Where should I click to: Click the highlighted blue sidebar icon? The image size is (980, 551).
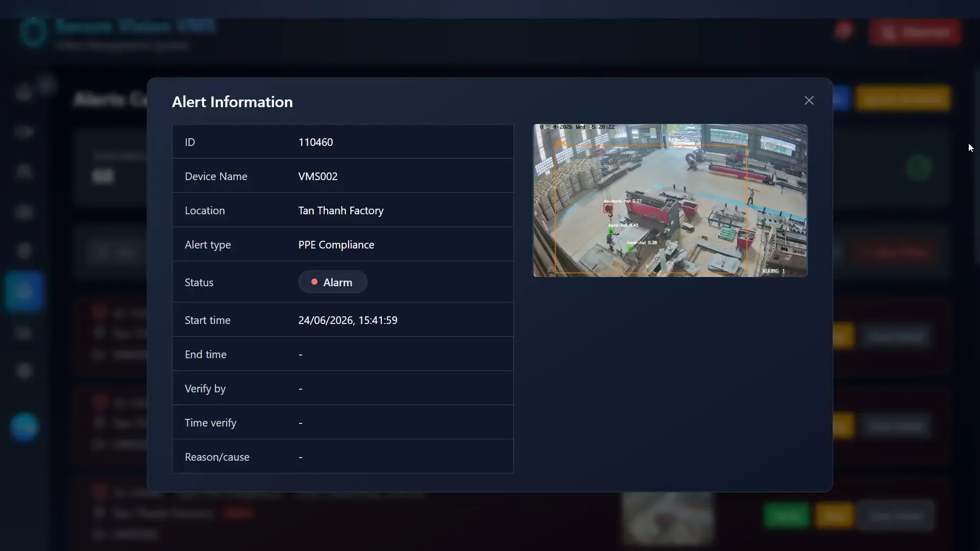tap(24, 291)
